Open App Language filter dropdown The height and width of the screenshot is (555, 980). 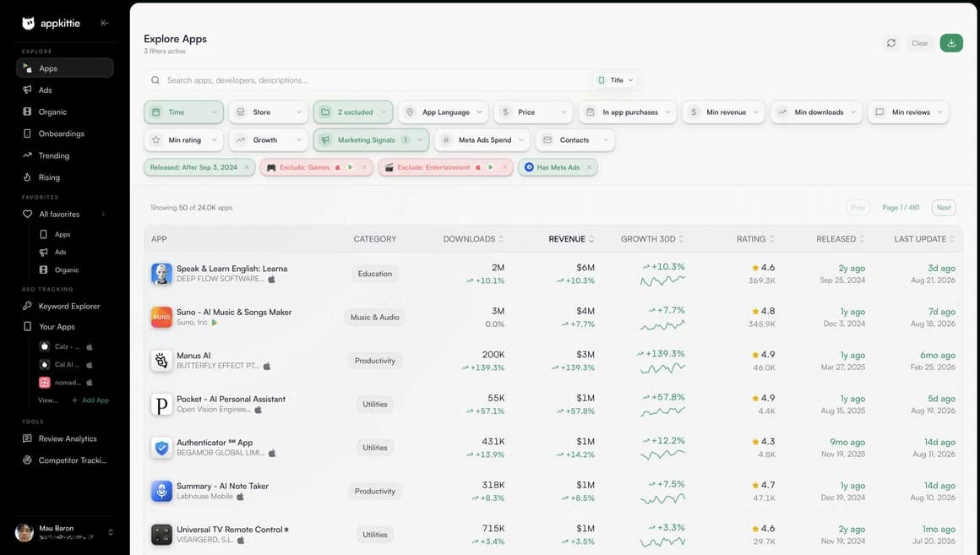[x=444, y=112]
